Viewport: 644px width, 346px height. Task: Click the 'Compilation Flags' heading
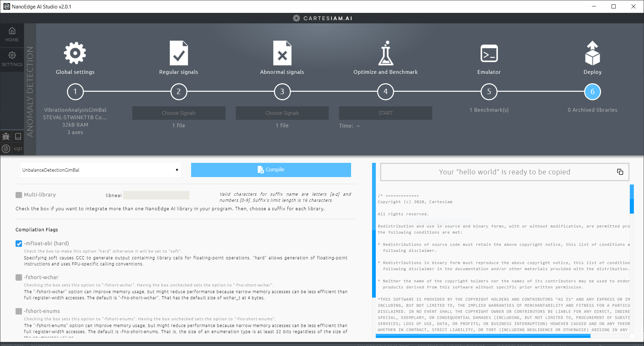click(37, 230)
